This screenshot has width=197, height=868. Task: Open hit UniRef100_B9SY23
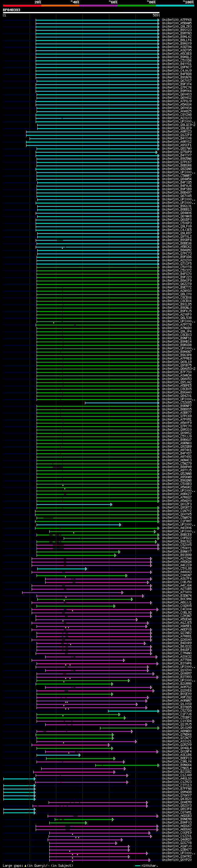pyautogui.click(x=176, y=30)
